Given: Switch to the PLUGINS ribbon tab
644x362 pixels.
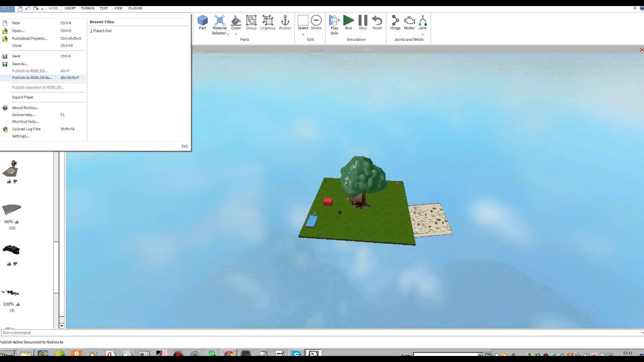Looking at the screenshot, I should [135, 9].
